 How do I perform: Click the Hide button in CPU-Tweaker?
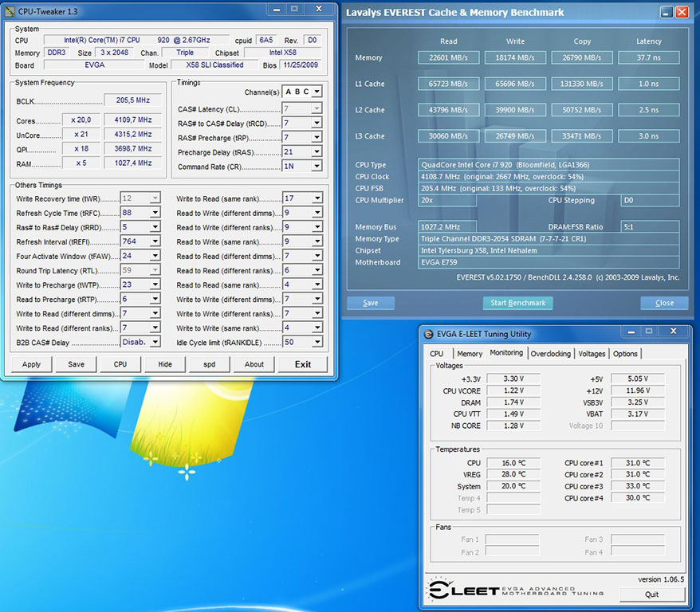click(x=165, y=364)
